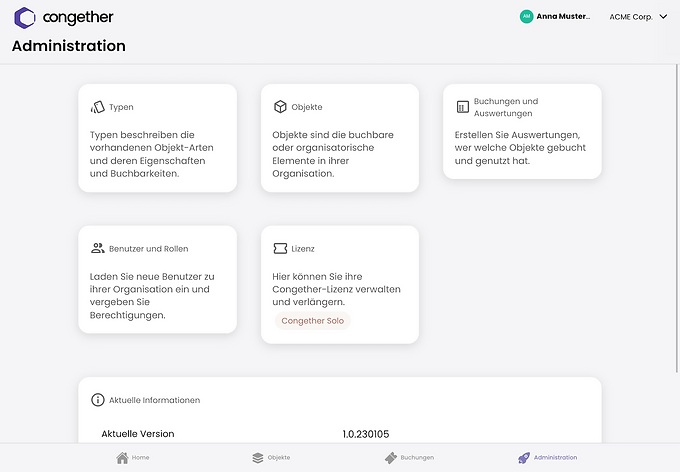
Task: Click the Lizenz ticket icon
Action: click(x=280, y=249)
